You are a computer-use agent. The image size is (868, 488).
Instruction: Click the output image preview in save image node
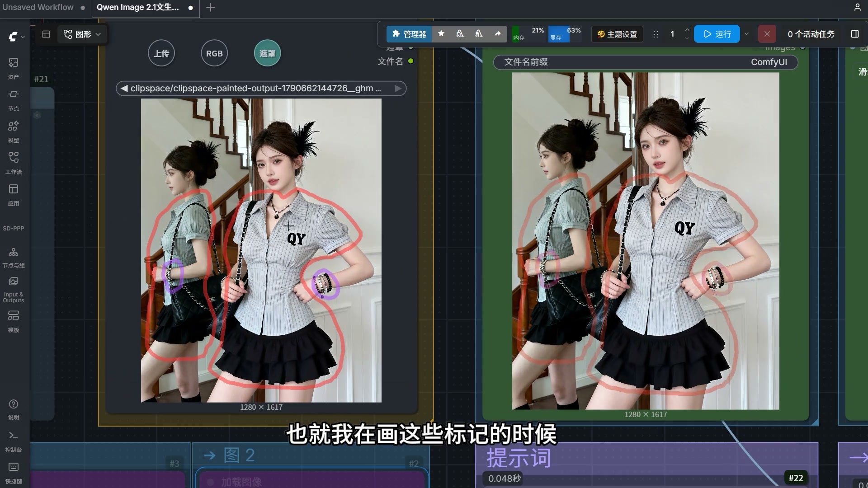(645, 241)
